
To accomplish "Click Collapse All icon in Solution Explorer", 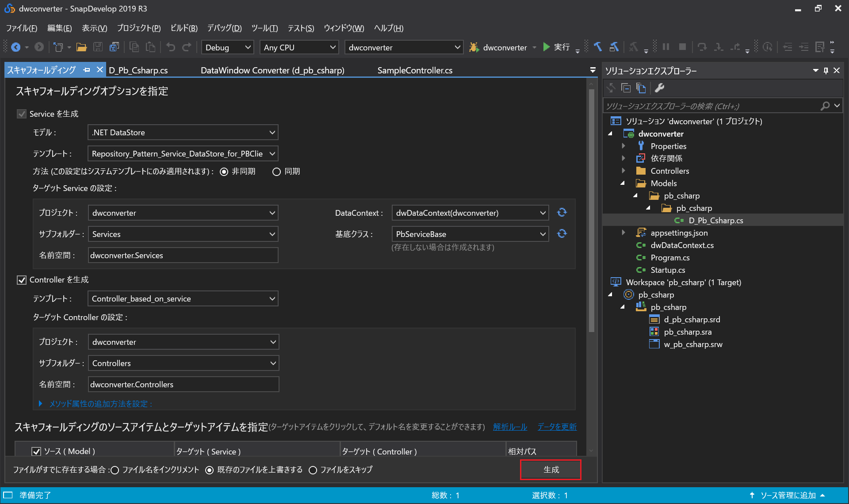I will pos(626,88).
